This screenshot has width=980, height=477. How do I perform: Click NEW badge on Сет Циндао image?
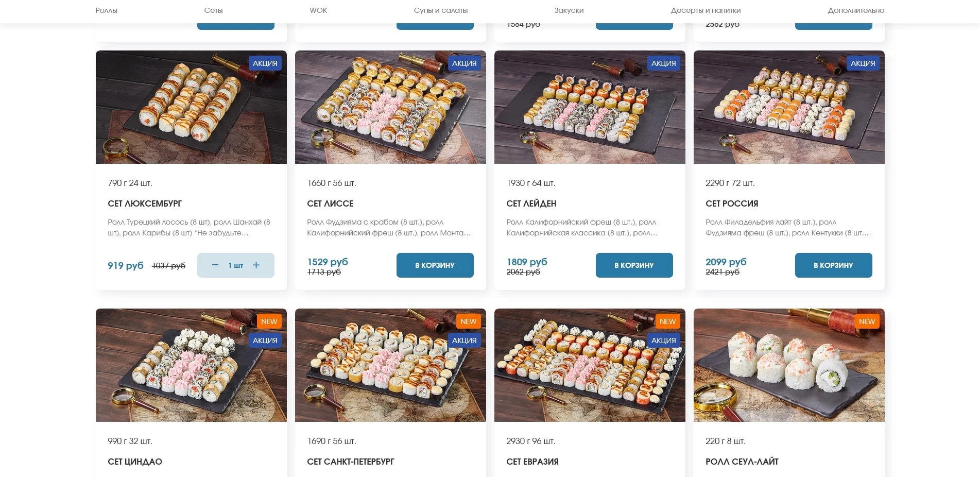pyautogui.click(x=269, y=321)
